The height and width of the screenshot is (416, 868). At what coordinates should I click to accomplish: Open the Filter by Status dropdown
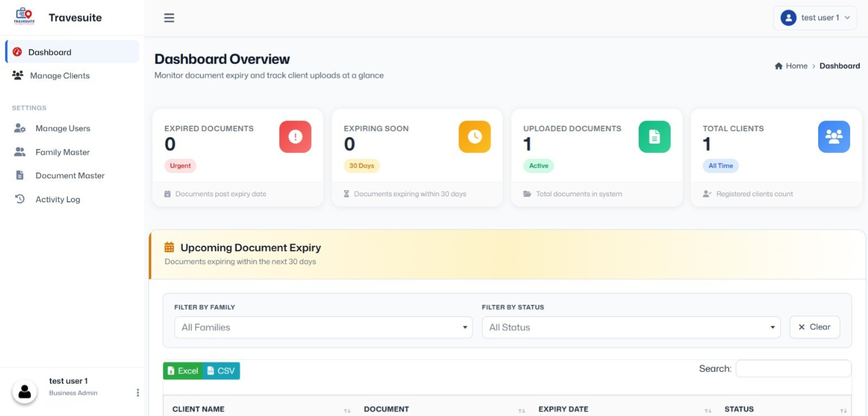pyautogui.click(x=631, y=328)
